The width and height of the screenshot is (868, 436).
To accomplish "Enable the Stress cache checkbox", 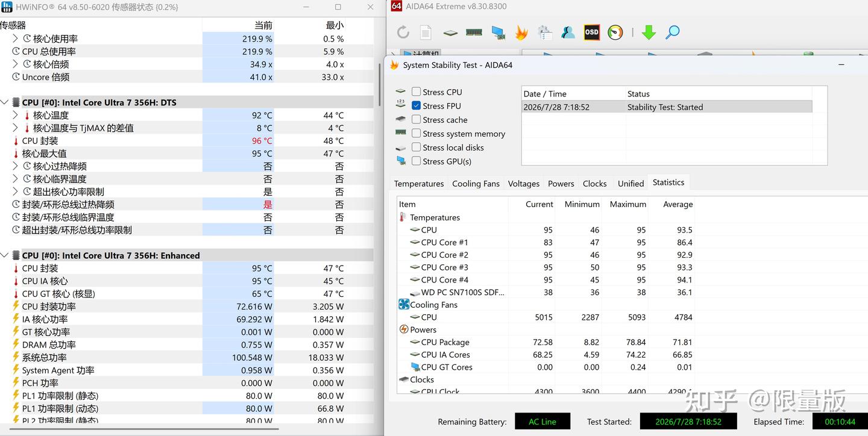I will (x=416, y=119).
